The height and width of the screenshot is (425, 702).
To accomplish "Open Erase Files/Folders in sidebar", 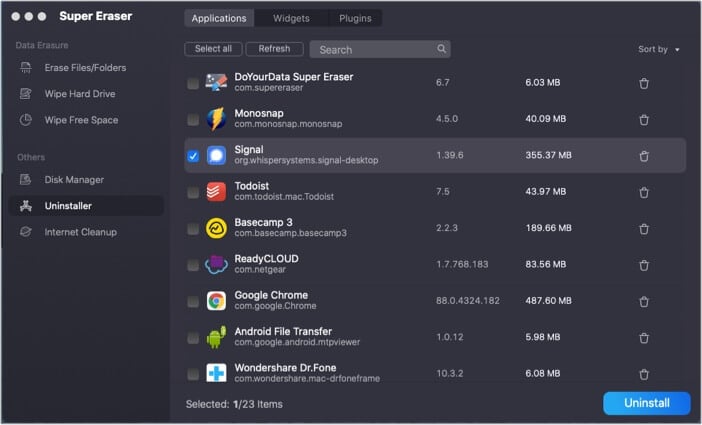I will [x=86, y=68].
